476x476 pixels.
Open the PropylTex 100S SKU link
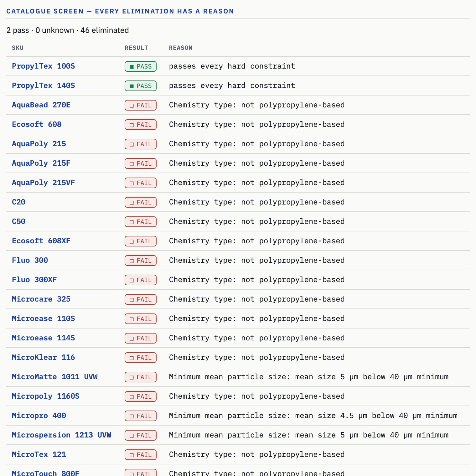(43, 66)
